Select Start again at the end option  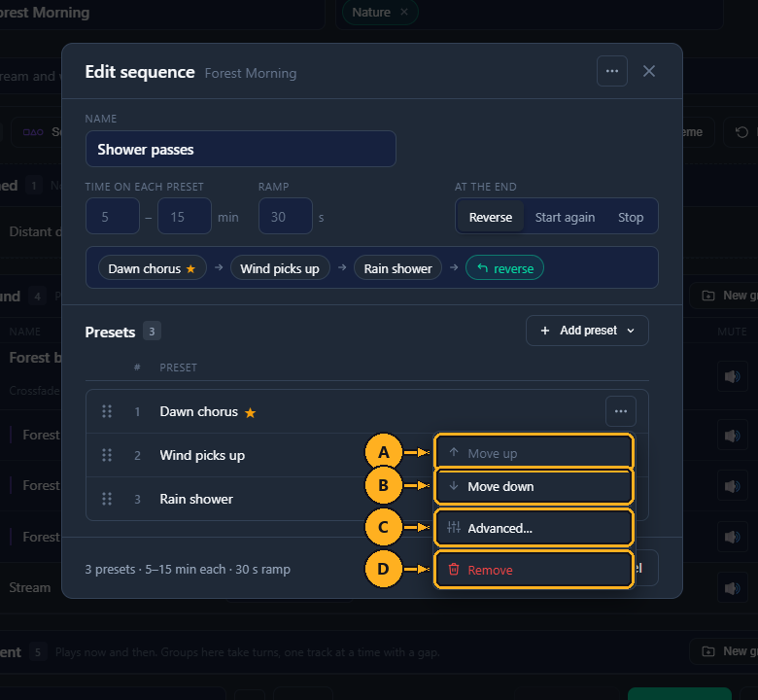(x=565, y=217)
